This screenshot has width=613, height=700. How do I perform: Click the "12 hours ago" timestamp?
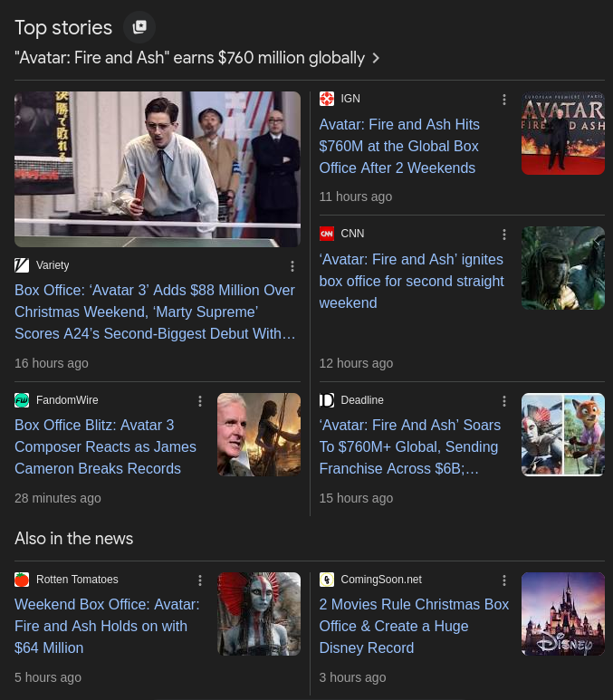356,363
